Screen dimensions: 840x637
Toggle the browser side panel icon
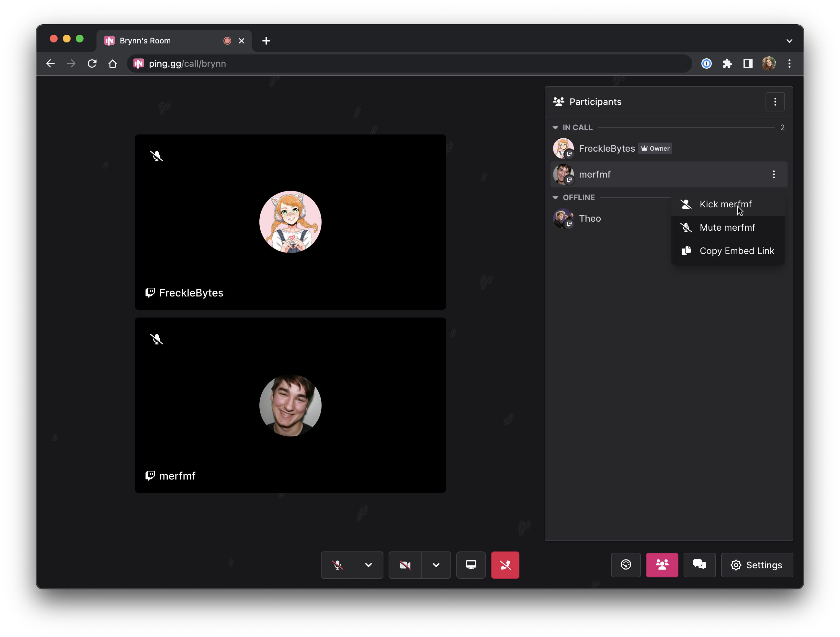[748, 64]
